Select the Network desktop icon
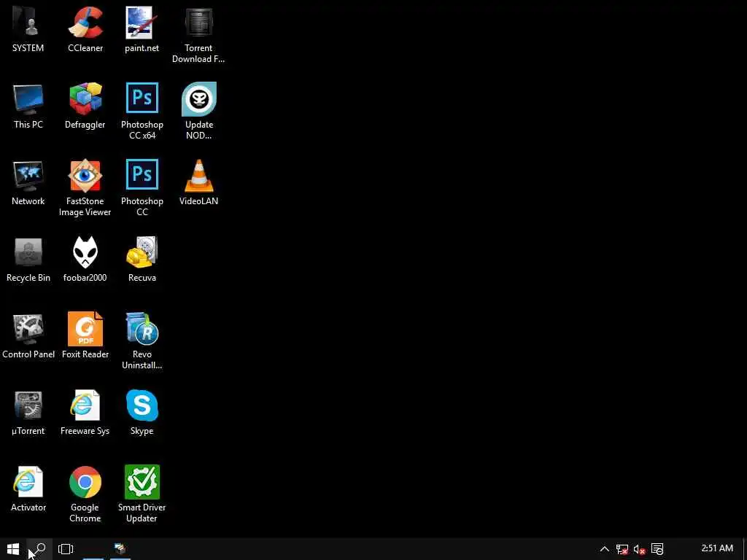 [28, 182]
